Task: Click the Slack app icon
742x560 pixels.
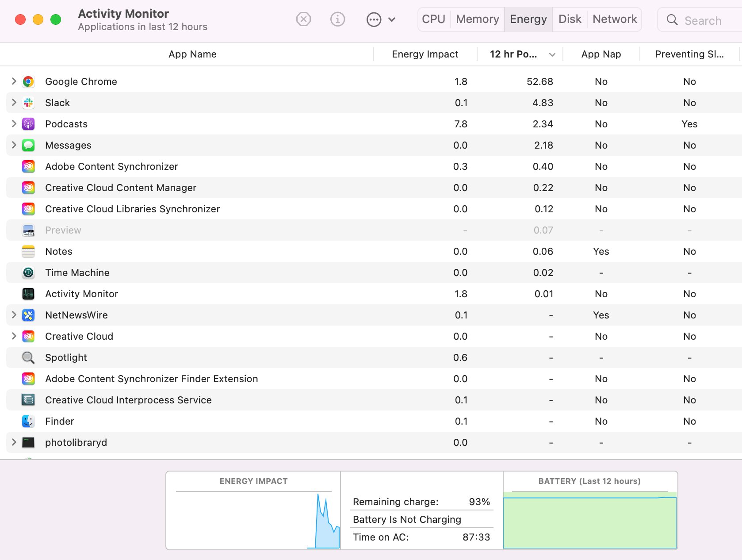Action: (28, 103)
